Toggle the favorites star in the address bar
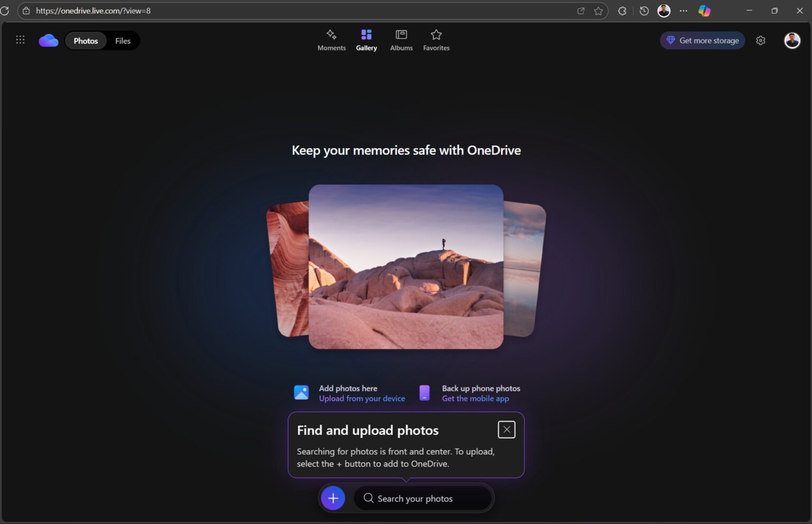The height and width of the screenshot is (524, 812). click(598, 11)
